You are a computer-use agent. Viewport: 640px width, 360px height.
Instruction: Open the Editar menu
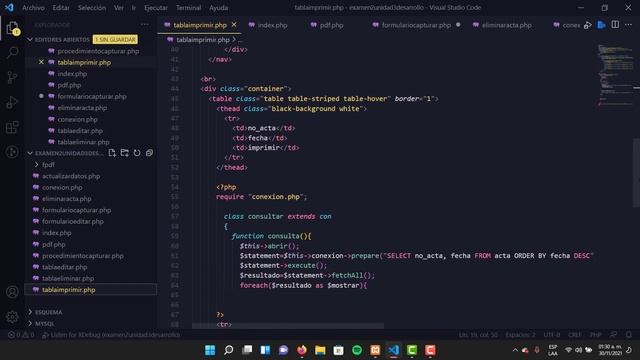point(61,8)
